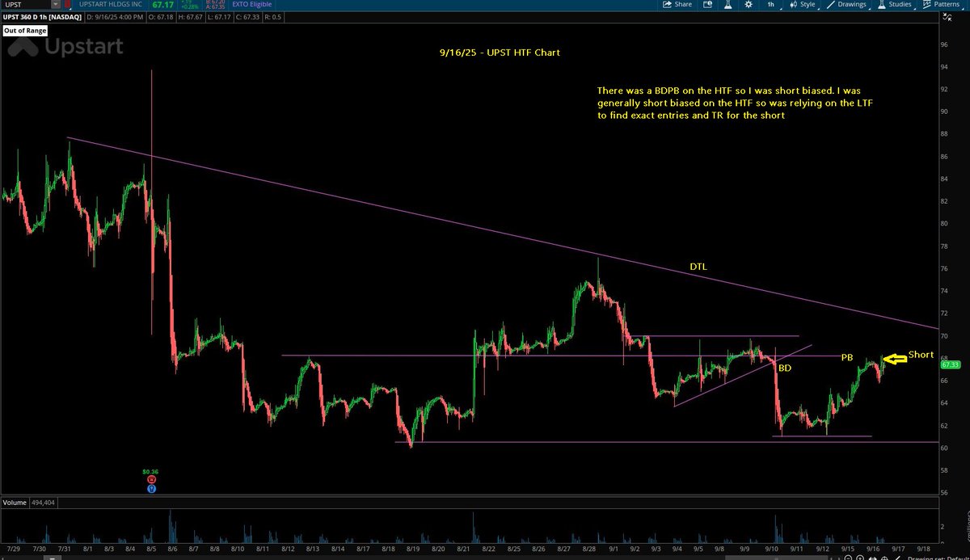This screenshot has height=560, width=970.
Task: Click the 67.33 price bubble on axis
Action: point(953,365)
